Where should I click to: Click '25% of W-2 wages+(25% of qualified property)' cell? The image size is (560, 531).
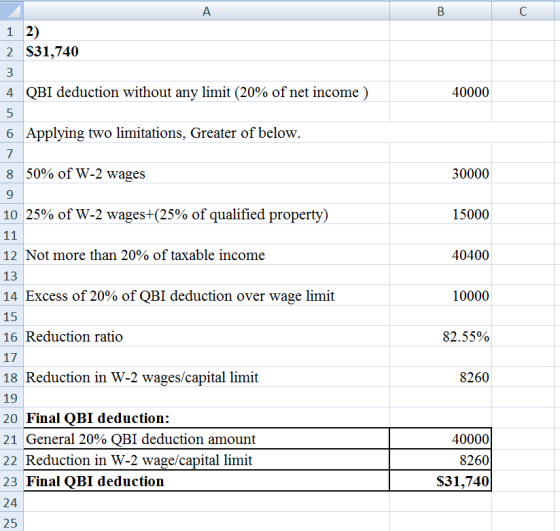[206, 214]
